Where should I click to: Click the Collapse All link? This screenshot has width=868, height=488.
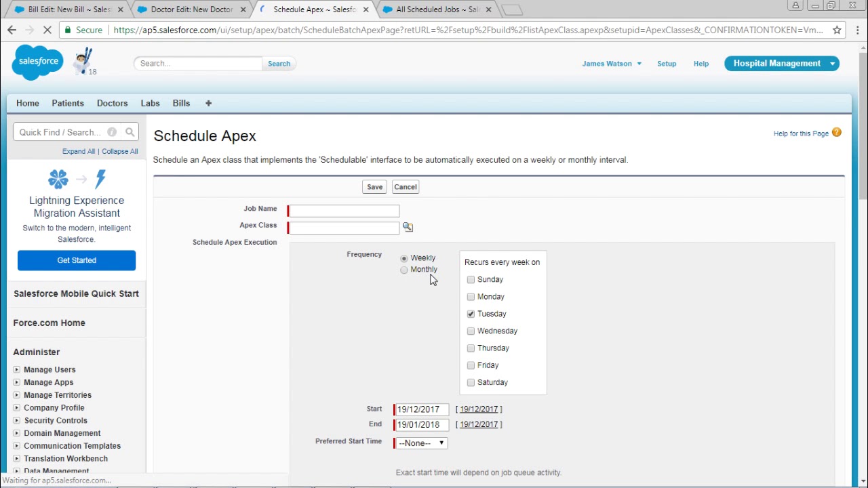click(x=120, y=152)
